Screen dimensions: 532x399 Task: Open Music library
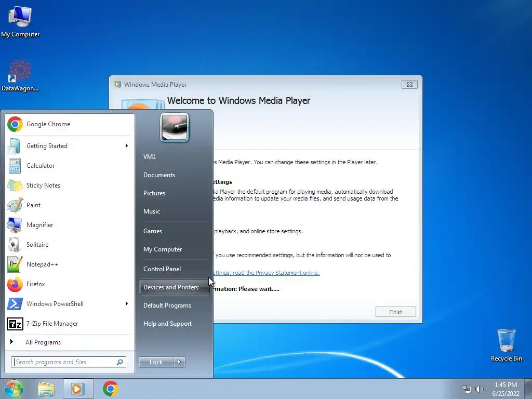(x=175, y=211)
